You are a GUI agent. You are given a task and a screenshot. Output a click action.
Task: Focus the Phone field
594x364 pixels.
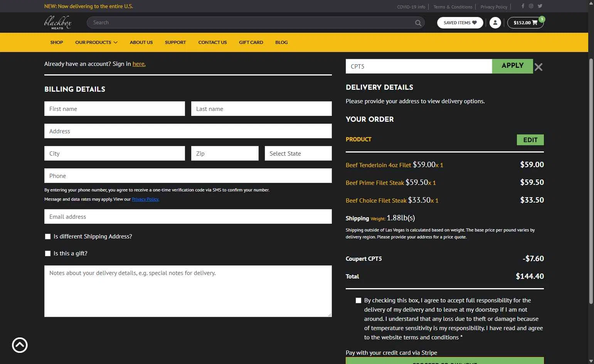click(x=188, y=176)
